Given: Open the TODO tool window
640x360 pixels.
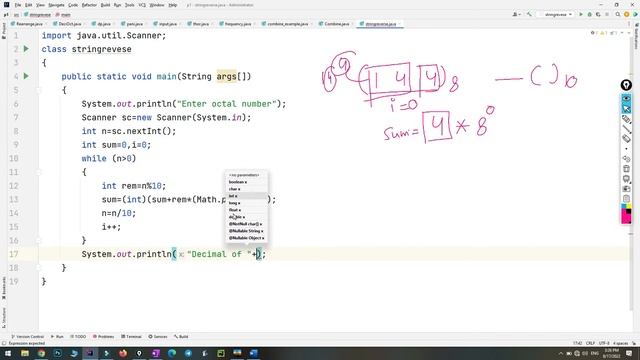Looking at the screenshot, I should click(x=78, y=337).
